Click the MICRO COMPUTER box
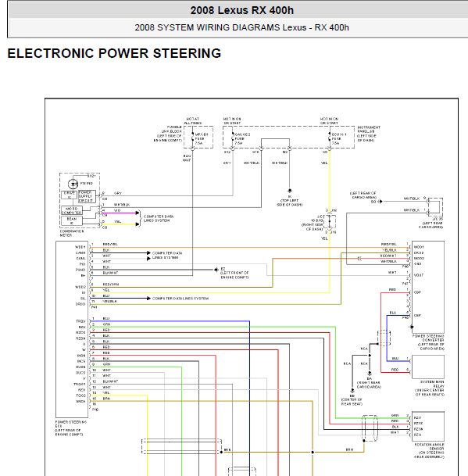The height and width of the screenshot is (476, 468). pyautogui.click(x=72, y=210)
